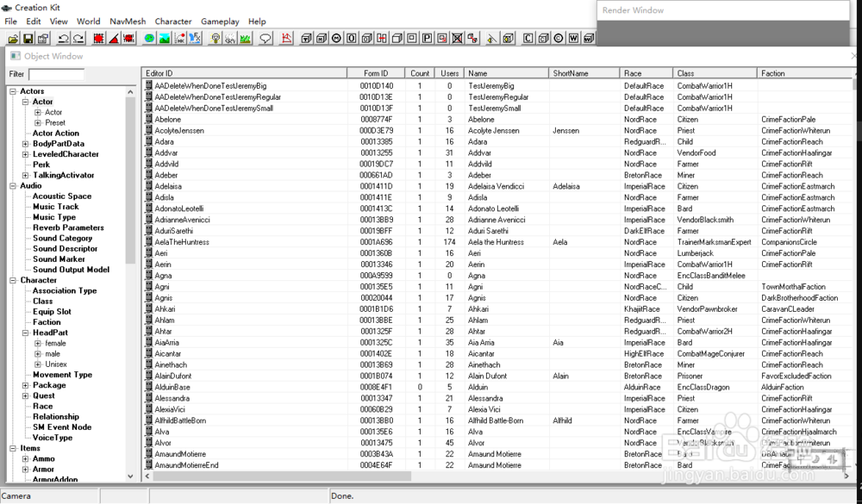Sort list by Editor ID column header
Viewport: 862px width, 504px height.
click(245, 73)
